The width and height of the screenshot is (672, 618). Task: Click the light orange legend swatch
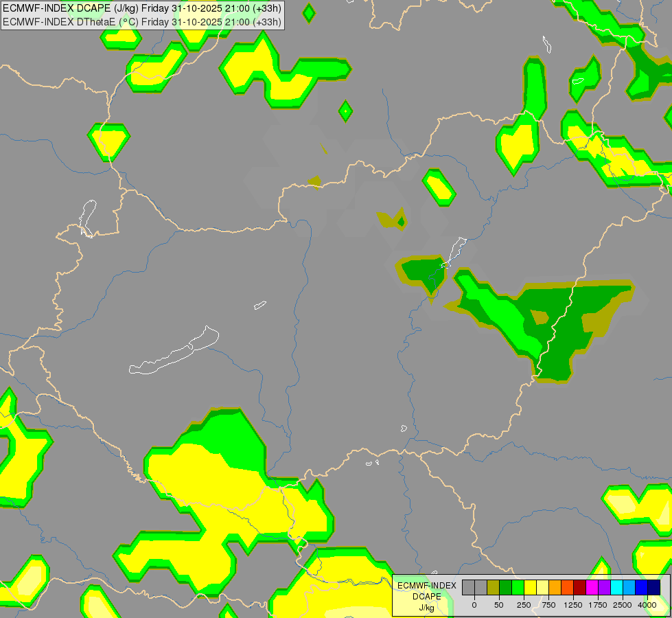click(x=555, y=587)
